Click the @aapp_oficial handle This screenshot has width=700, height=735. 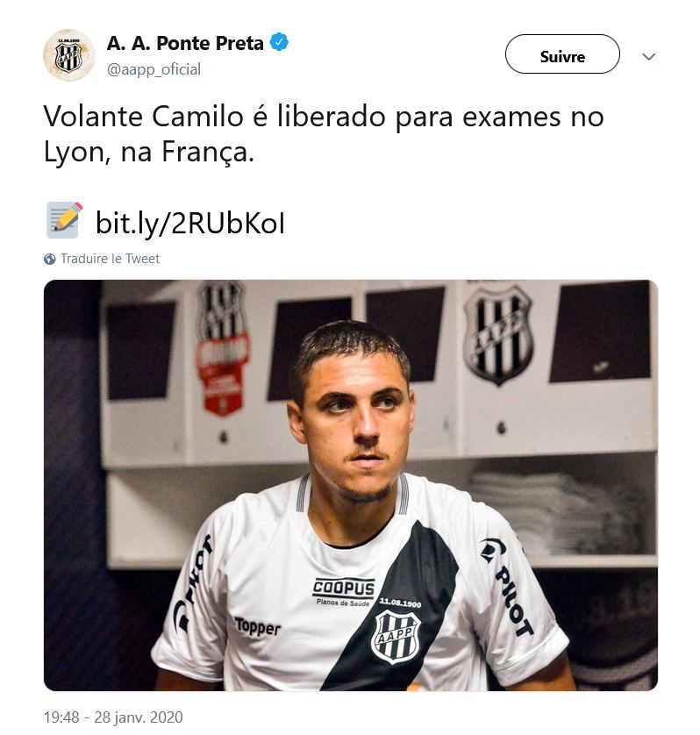click(x=154, y=69)
